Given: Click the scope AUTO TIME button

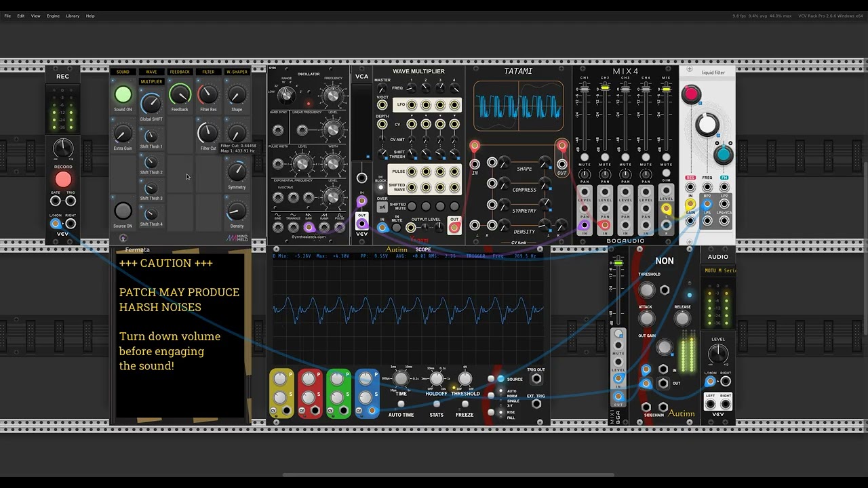Looking at the screenshot, I should click(401, 405).
